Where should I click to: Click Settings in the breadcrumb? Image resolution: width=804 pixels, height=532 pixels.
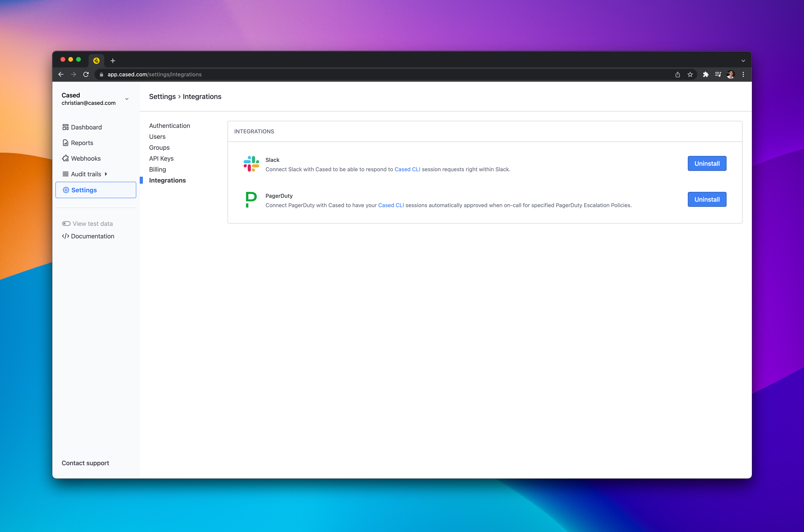click(162, 96)
